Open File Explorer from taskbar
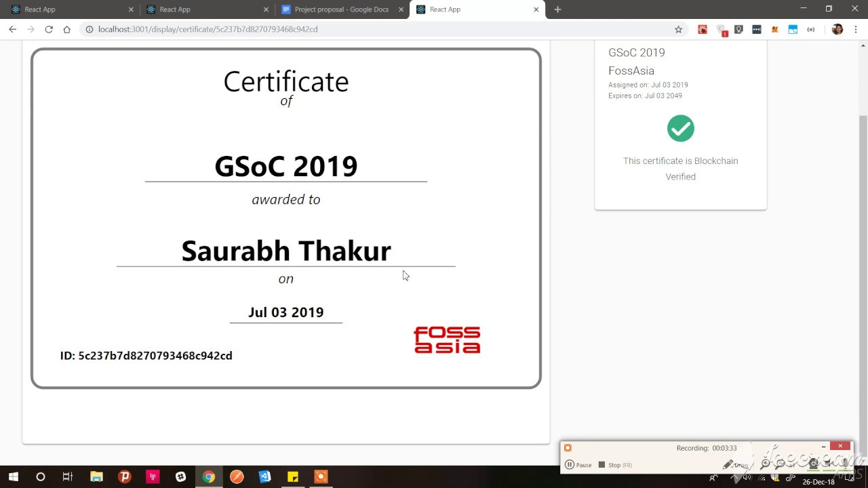Image resolution: width=868 pixels, height=488 pixels. click(x=96, y=477)
